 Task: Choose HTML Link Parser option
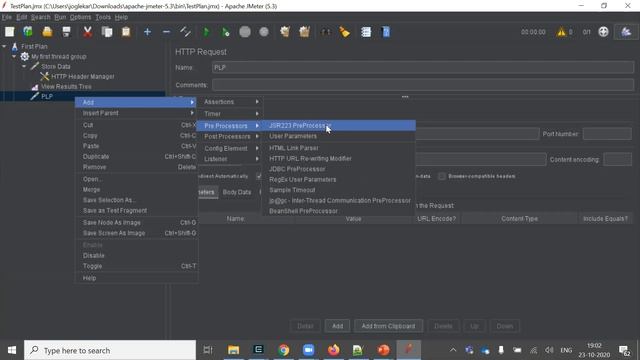pos(338,148)
